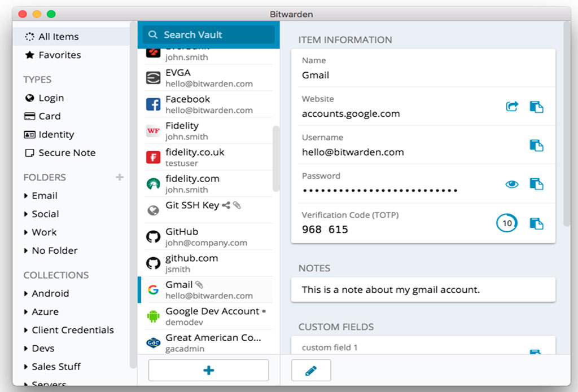Click the fidelity.co.uk red icon
This screenshot has width=578, height=392.
[153, 157]
